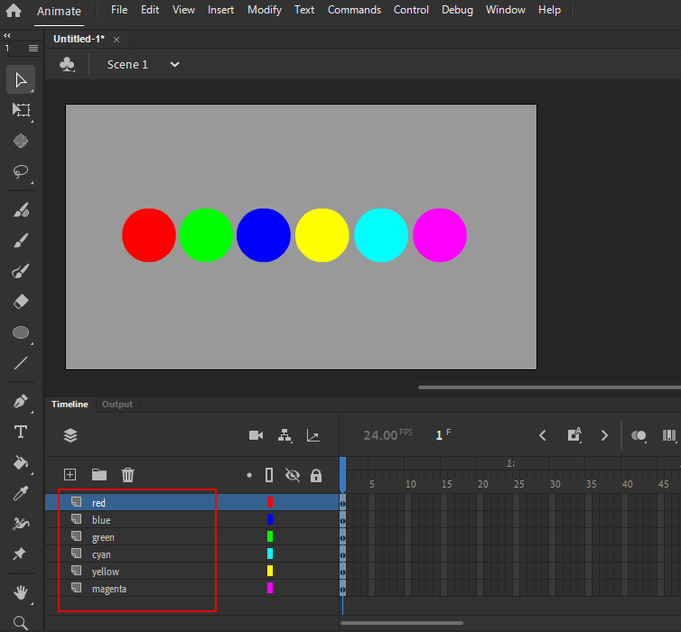Select the Eraser tool
The image size is (681, 632).
click(20, 301)
